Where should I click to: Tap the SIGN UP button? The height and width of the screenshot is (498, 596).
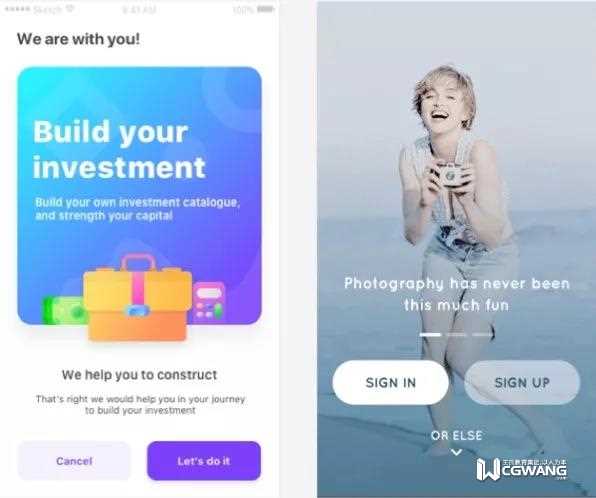522,382
